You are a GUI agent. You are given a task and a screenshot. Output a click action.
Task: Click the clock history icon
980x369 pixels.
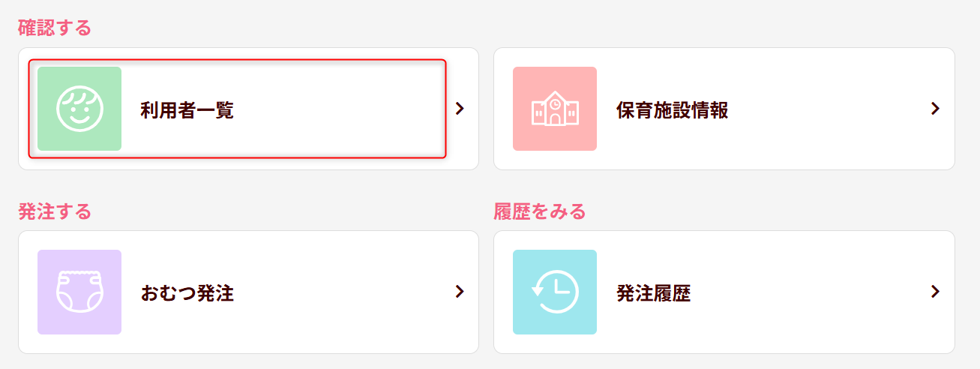click(555, 292)
